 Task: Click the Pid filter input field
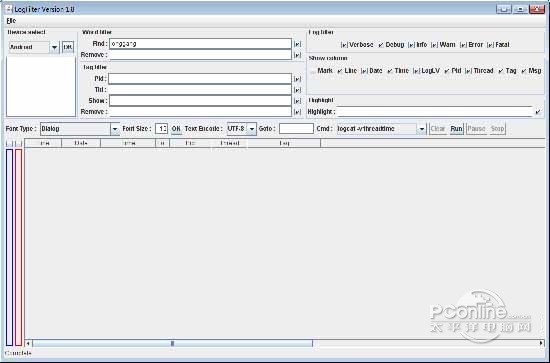200,79
